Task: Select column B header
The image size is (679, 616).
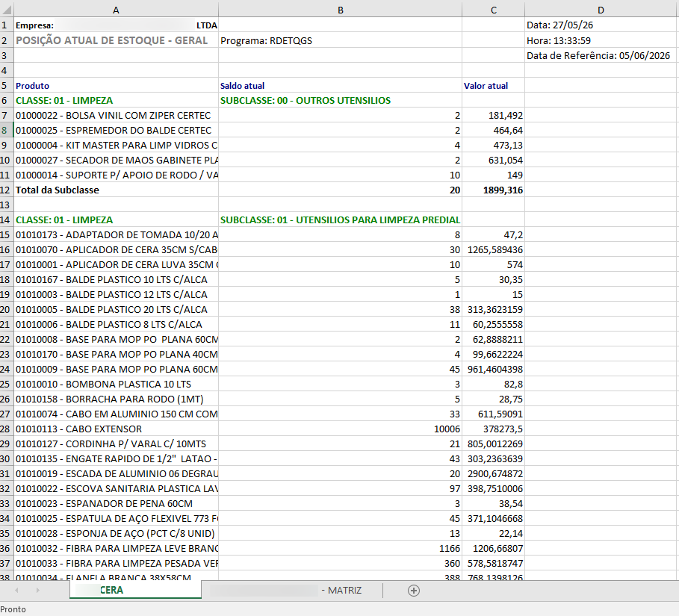Action: (x=341, y=10)
